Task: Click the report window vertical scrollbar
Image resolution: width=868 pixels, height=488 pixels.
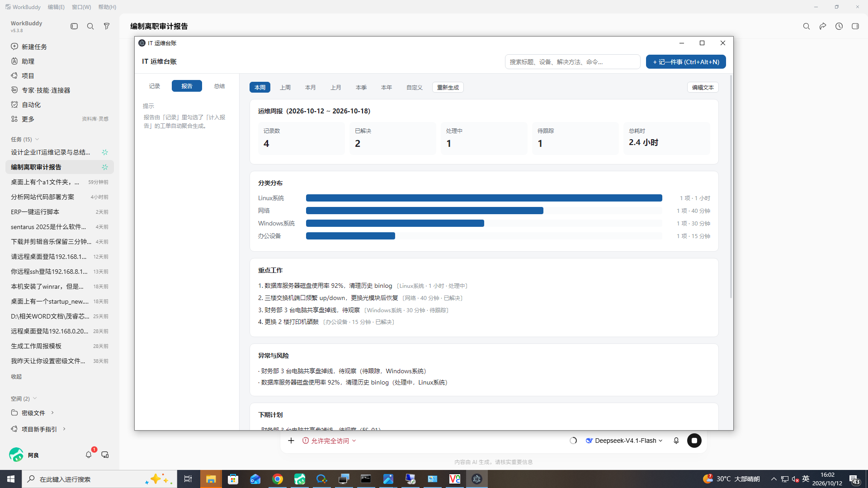Action: [x=731, y=186]
